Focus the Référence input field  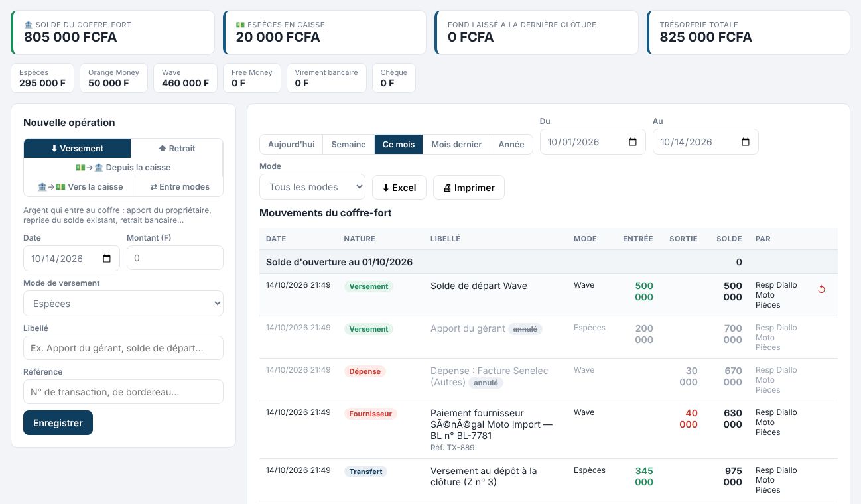point(123,391)
